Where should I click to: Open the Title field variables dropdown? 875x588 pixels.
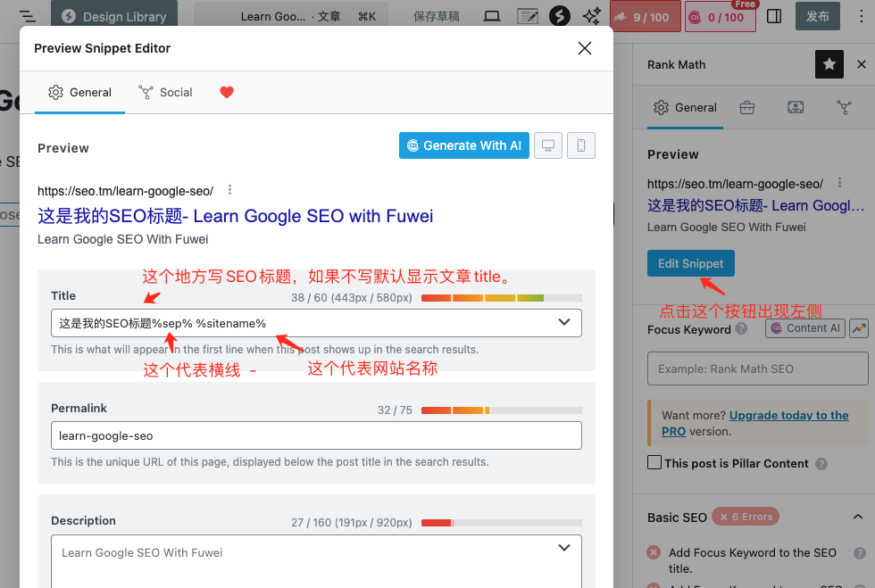coord(564,322)
